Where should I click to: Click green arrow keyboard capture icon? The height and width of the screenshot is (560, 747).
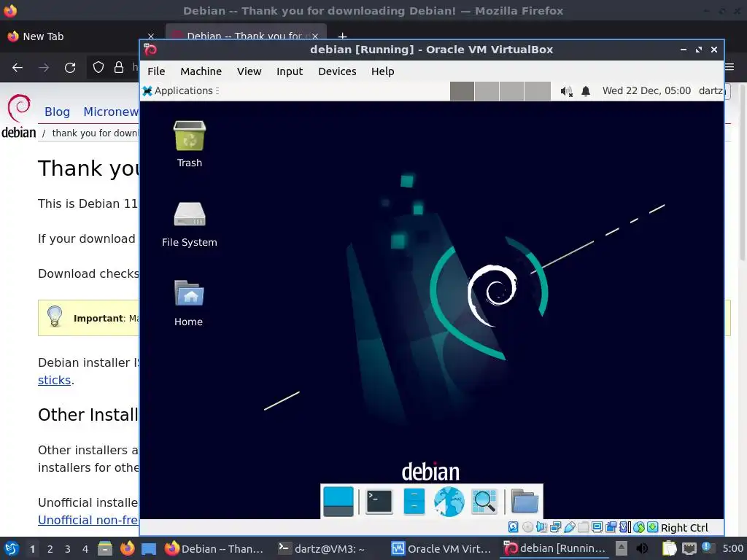[x=653, y=527]
